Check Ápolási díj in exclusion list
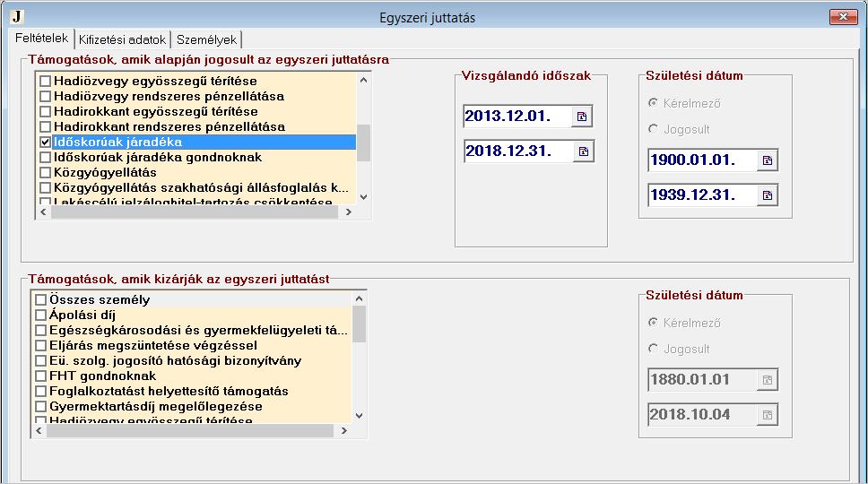 [40, 315]
